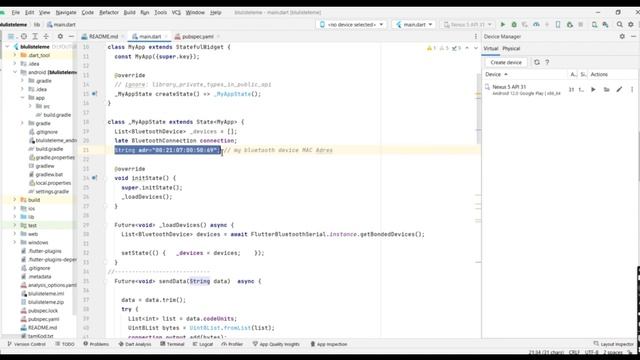Jump to next highlighted error arrow

click(476, 48)
